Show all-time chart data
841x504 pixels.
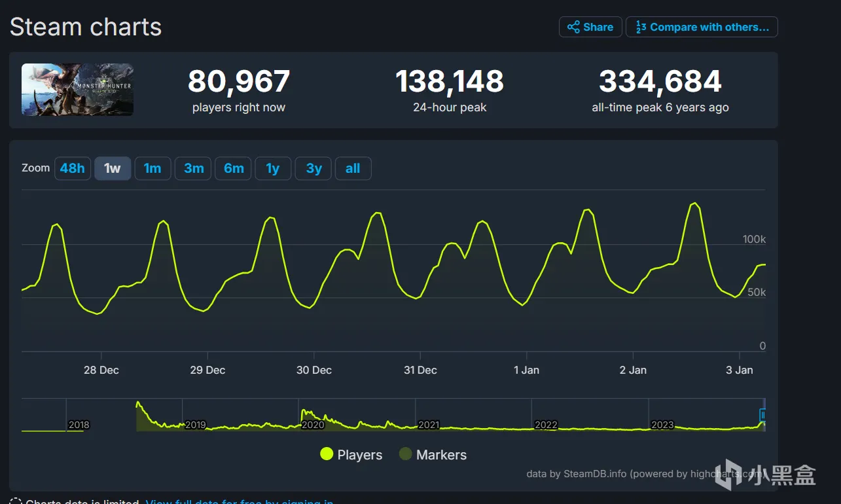353,168
